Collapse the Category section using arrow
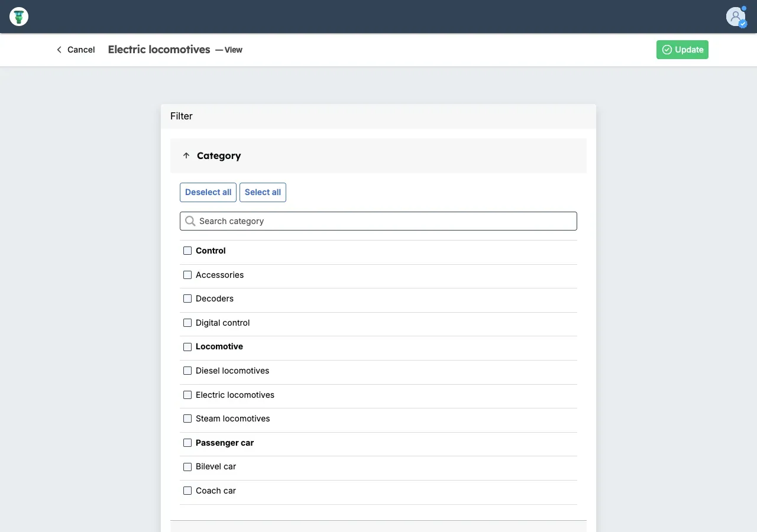 click(x=186, y=155)
